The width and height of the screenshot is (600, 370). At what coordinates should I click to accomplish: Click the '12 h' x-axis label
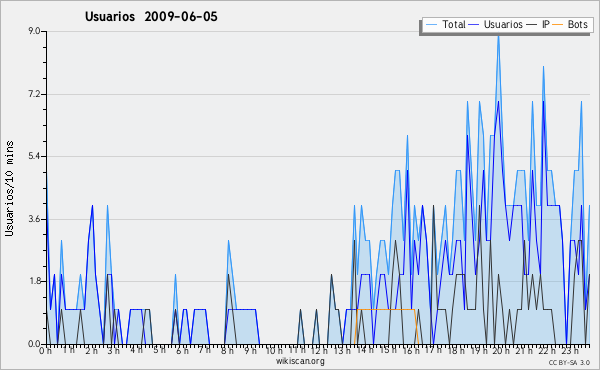pyautogui.click(x=320, y=350)
